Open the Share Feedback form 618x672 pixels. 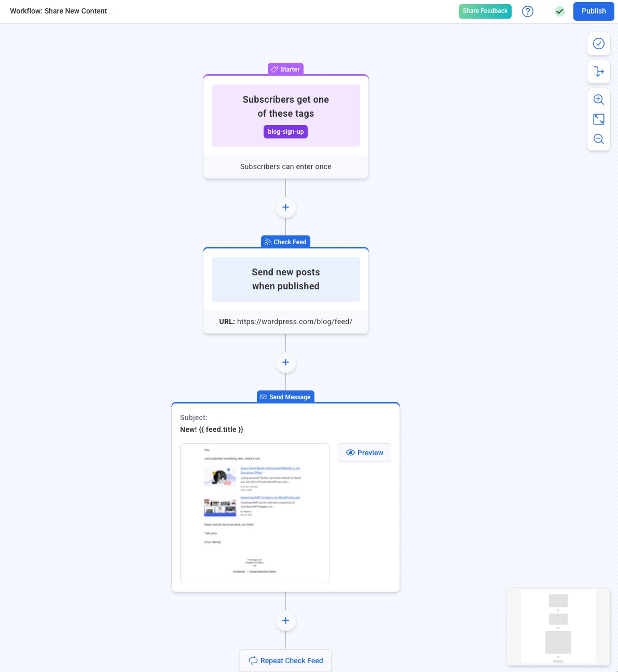coord(485,11)
